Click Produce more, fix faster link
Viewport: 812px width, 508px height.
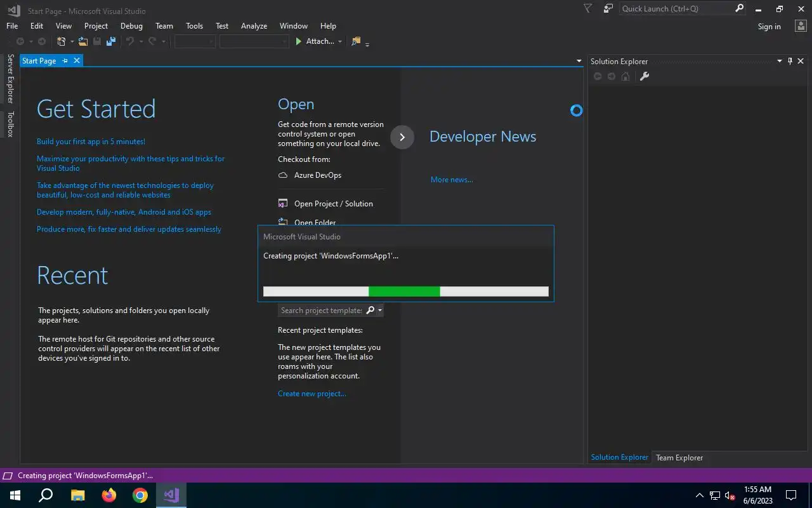(x=129, y=229)
